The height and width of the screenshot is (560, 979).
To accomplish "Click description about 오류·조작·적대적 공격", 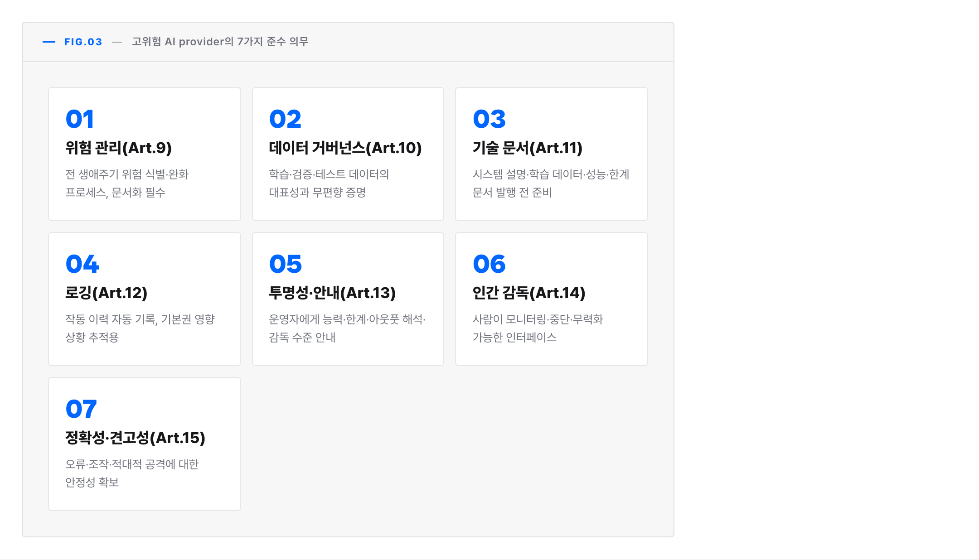I will [132, 473].
